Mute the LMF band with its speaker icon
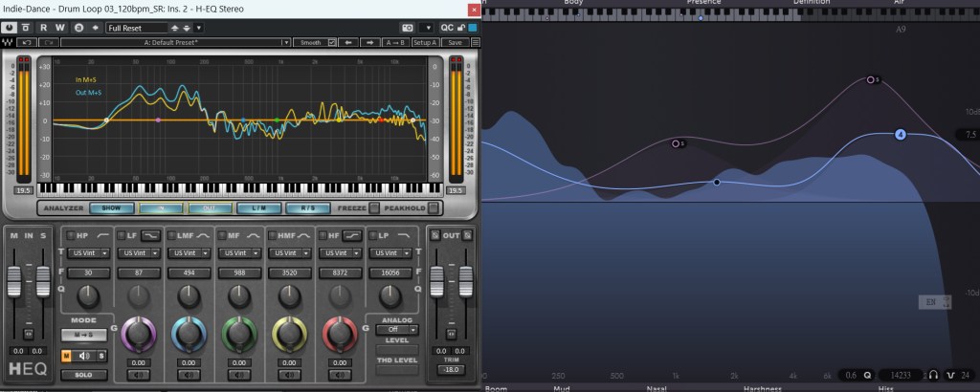This screenshot has width=980, height=392. (x=188, y=375)
